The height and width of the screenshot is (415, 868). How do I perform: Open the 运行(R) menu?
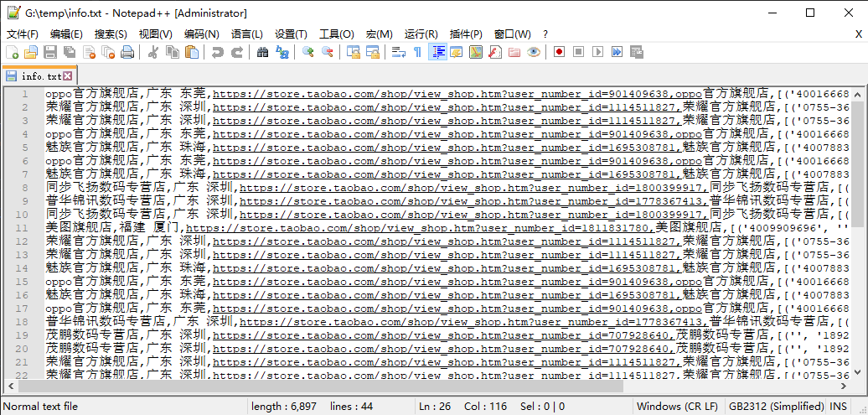[x=421, y=34]
